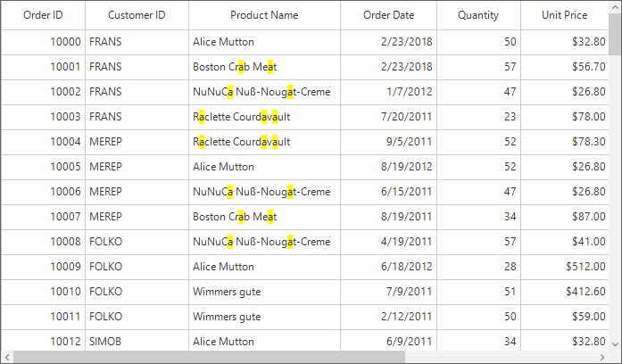
Task: Click the horizontal scrollbar right arrow
Action: (602, 357)
